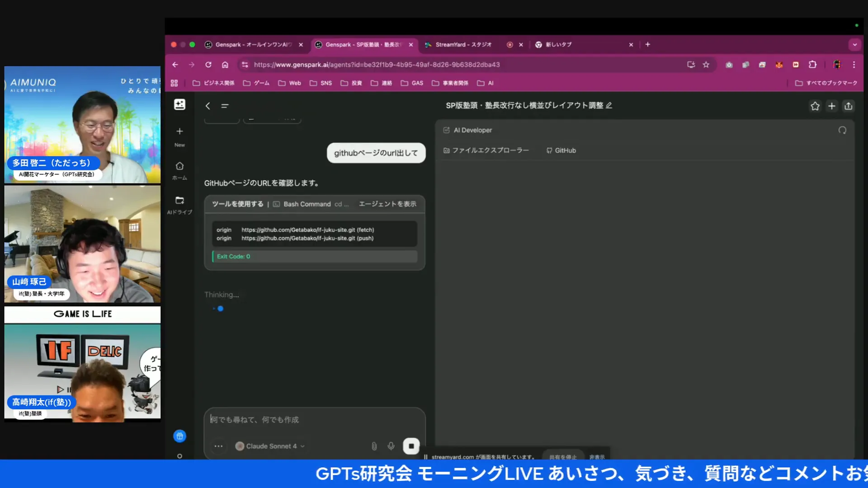
Task: Open new browser tab with plus
Action: pyautogui.click(x=647, y=44)
